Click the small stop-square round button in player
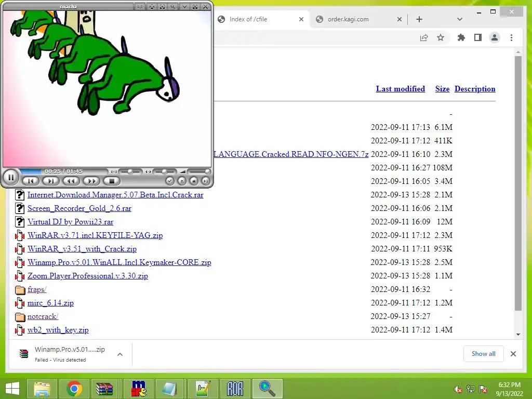The image size is (532, 399). [194, 181]
